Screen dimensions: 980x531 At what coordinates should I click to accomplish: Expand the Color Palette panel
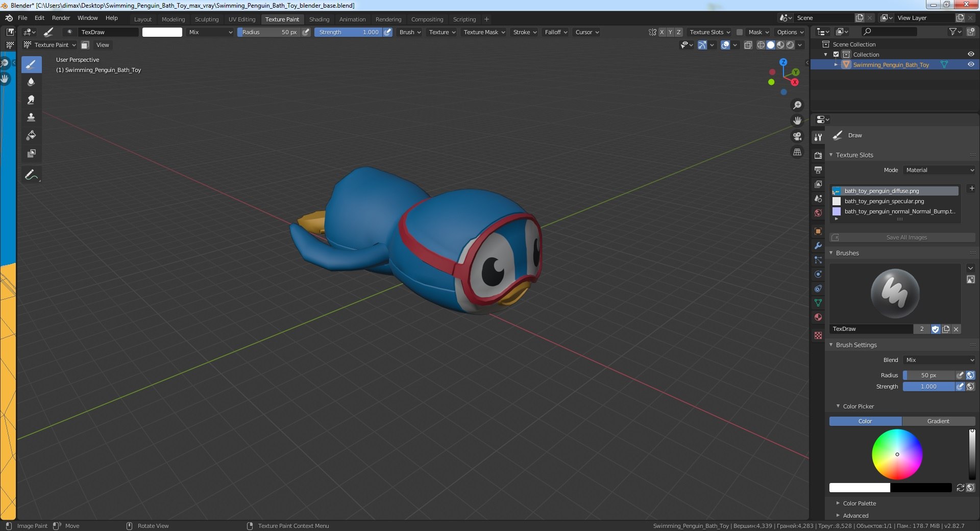point(859,503)
